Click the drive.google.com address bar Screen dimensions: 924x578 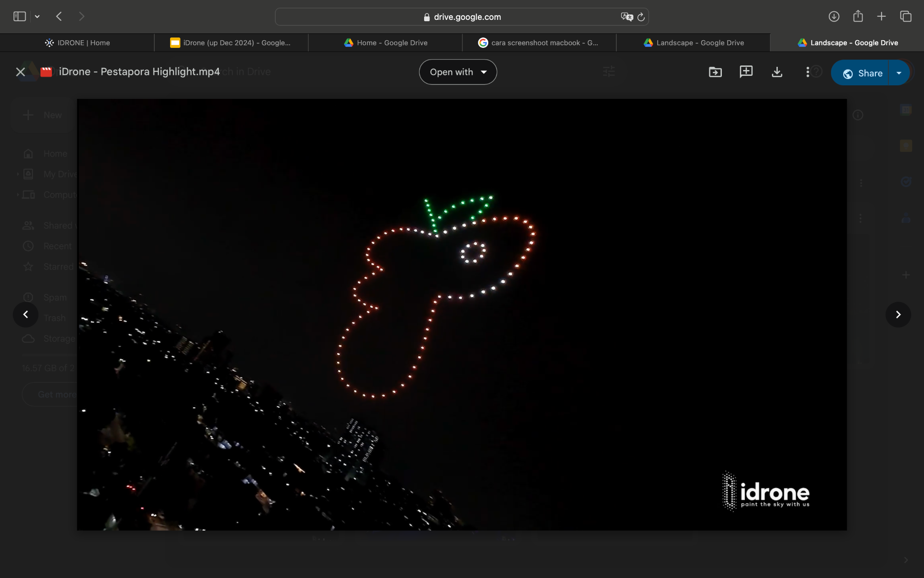point(462,17)
